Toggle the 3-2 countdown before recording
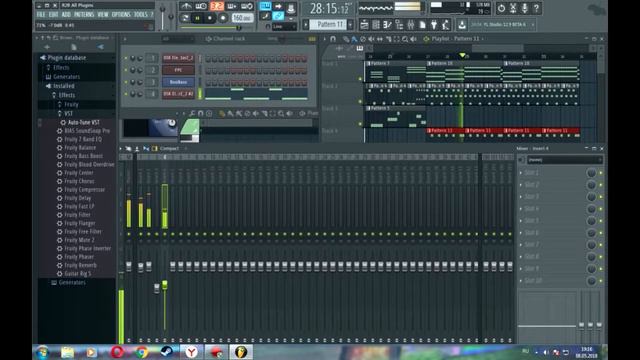 217,6
